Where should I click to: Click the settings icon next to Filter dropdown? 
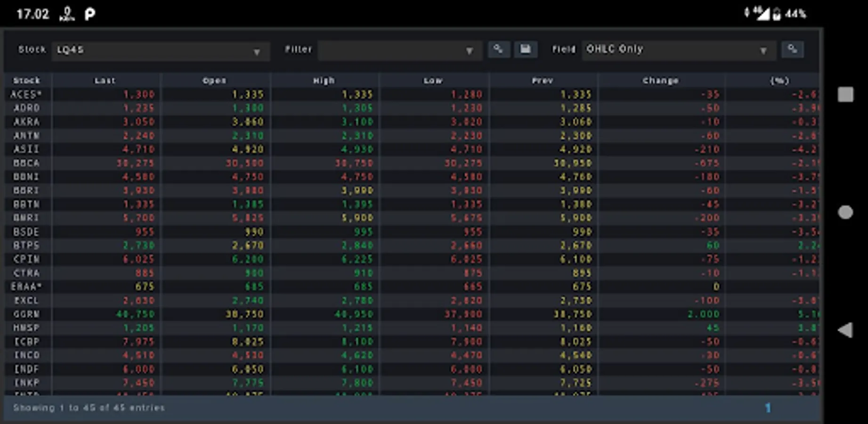click(498, 49)
